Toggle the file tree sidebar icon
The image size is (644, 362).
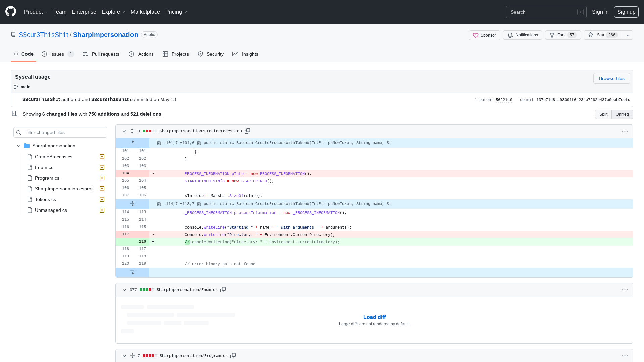(x=15, y=113)
